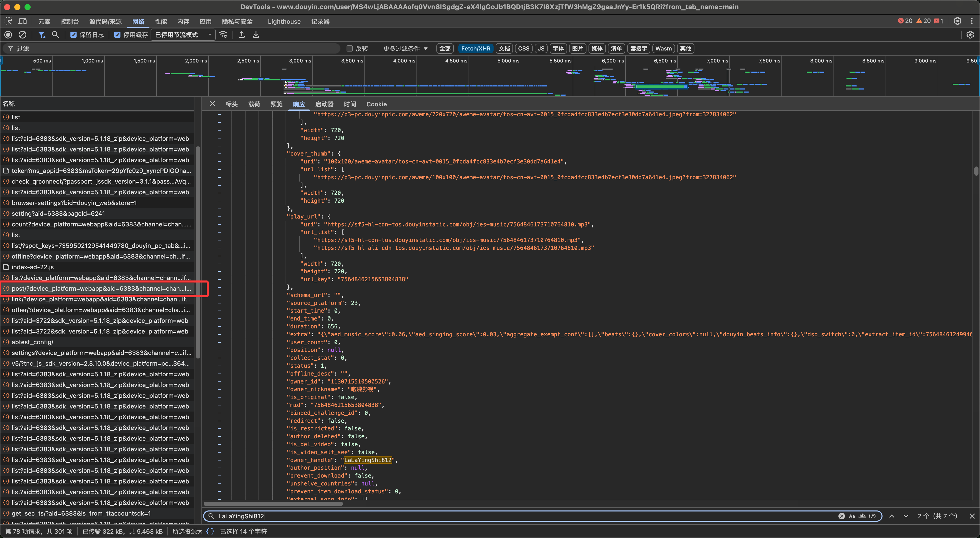The height and width of the screenshot is (538, 980).
Task: Open network conditions wifi icon
Action: pyautogui.click(x=223, y=35)
